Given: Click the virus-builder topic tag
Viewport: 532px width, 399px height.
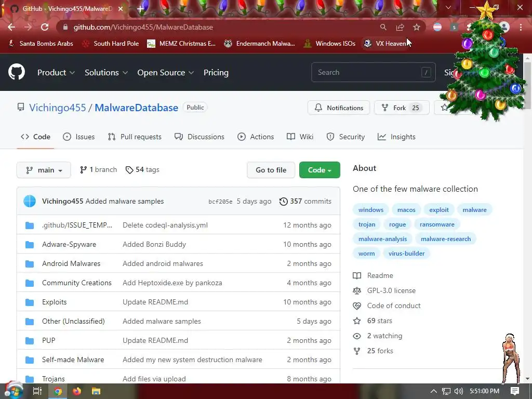Looking at the screenshot, I should (406, 254).
